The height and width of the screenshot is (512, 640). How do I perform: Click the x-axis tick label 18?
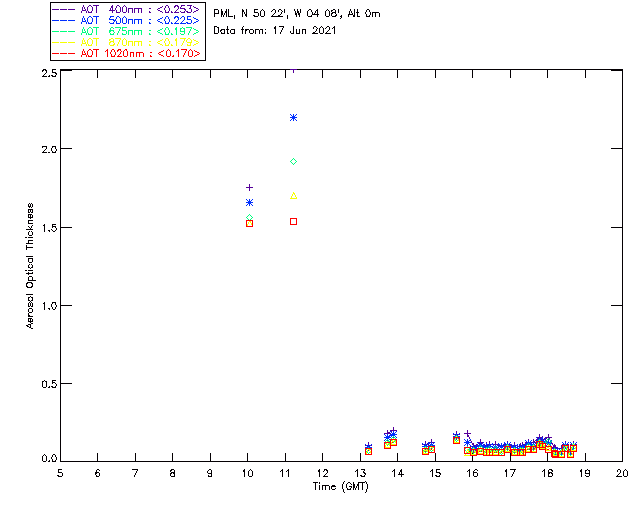click(x=547, y=473)
